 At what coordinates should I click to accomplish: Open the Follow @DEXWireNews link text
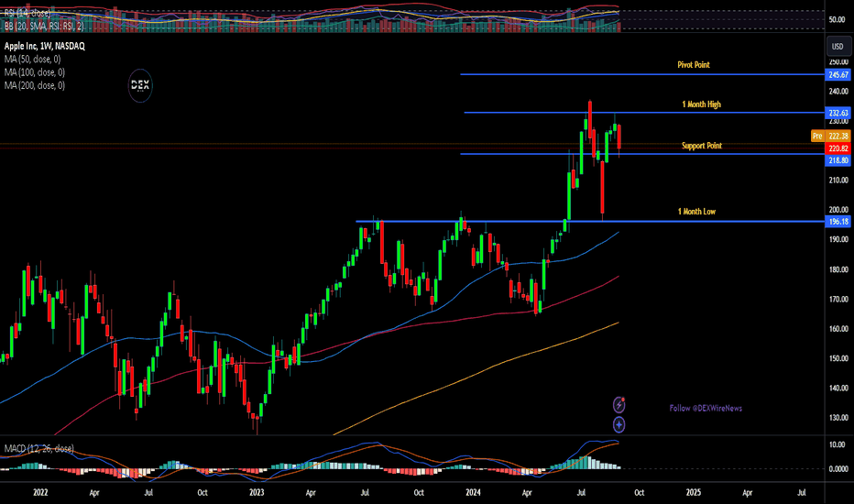click(x=706, y=408)
